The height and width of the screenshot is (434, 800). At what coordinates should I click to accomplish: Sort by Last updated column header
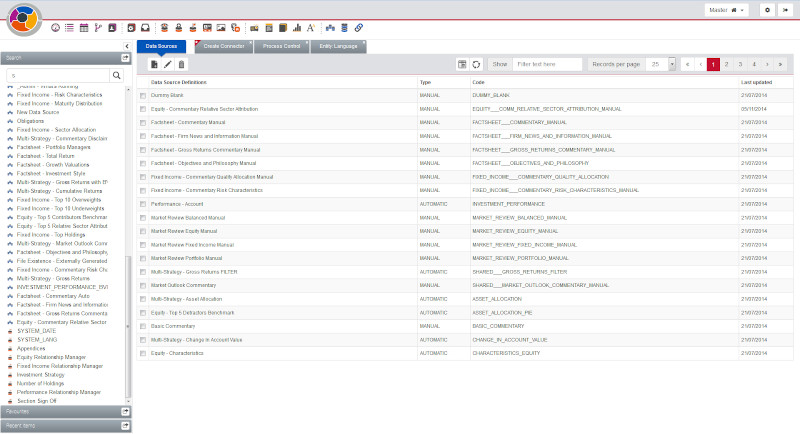756,82
